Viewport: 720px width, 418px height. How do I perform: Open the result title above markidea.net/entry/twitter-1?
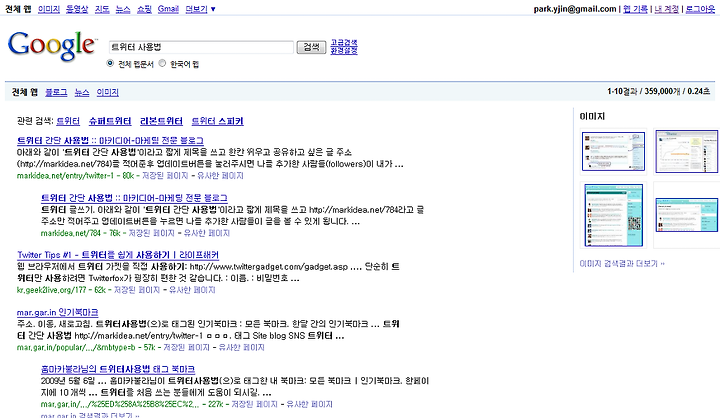click(x=110, y=141)
